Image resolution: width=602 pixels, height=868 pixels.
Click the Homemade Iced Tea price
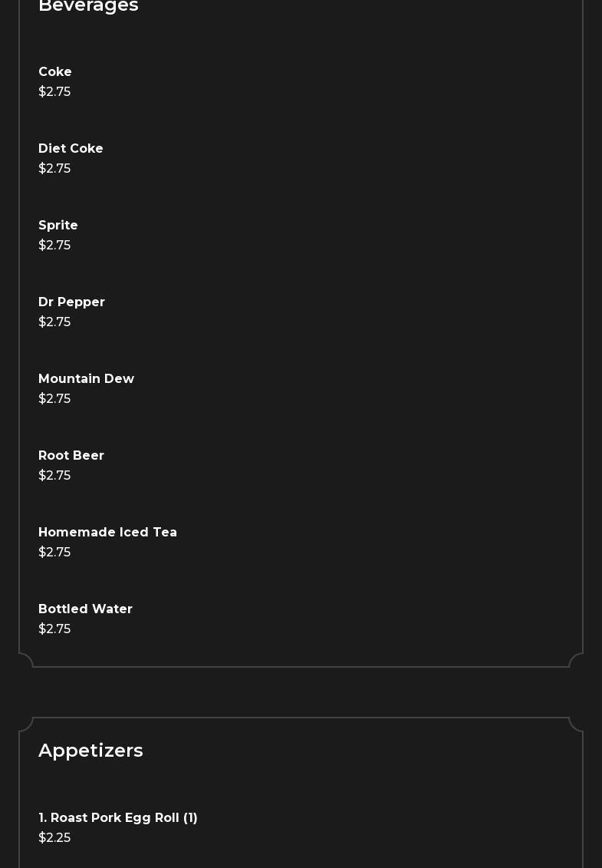click(x=54, y=553)
